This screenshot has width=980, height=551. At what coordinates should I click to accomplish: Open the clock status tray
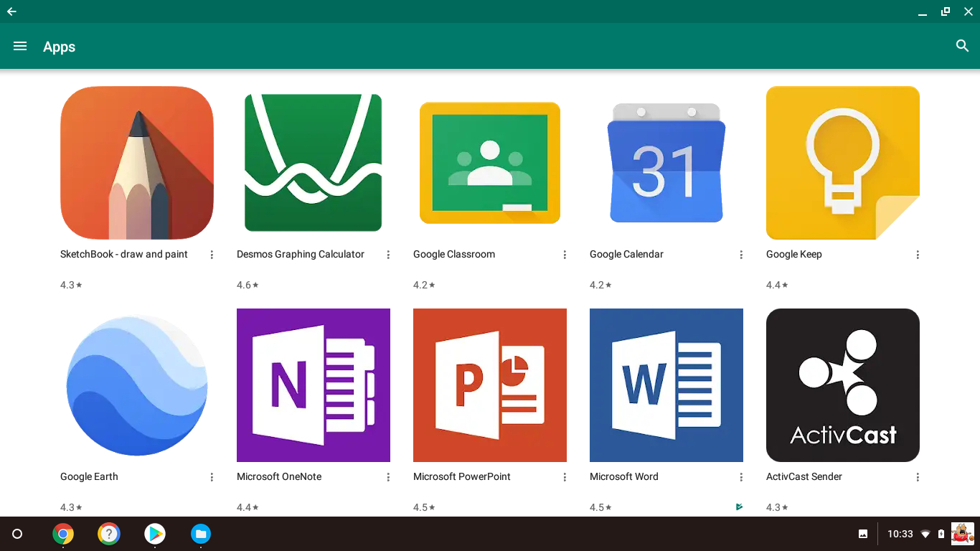coord(900,534)
